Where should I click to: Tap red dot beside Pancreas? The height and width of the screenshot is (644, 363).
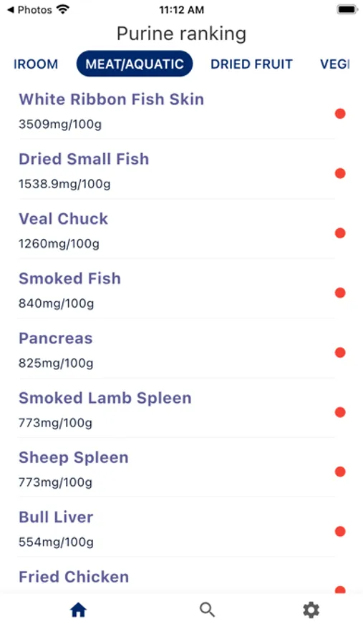340,352
